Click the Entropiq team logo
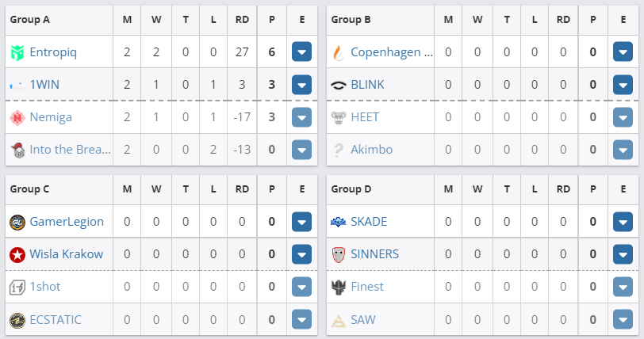This screenshot has width=644, height=339. [17, 53]
